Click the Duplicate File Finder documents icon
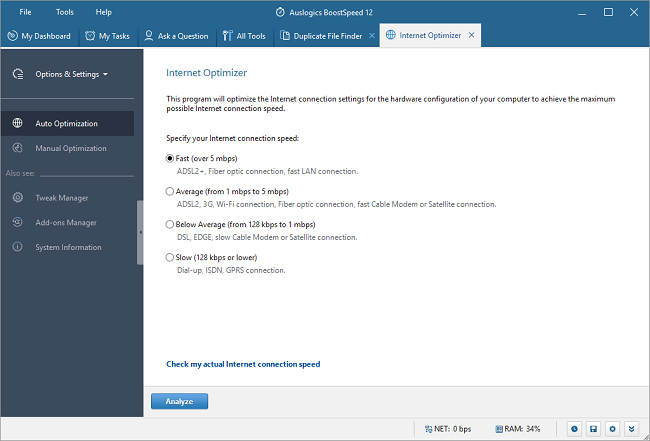Image resolution: width=650 pixels, height=441 pixels. pyautogui.click(x=285, y=36)
